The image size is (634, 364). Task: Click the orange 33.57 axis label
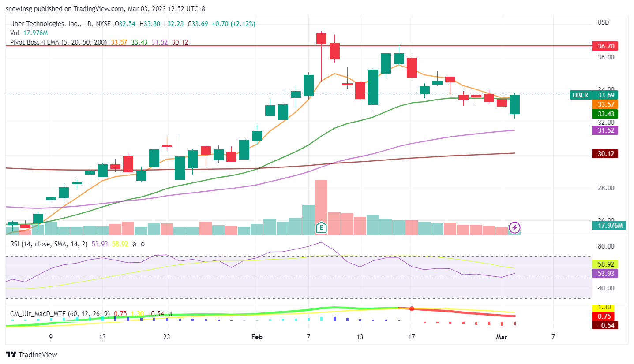point(605,104)
